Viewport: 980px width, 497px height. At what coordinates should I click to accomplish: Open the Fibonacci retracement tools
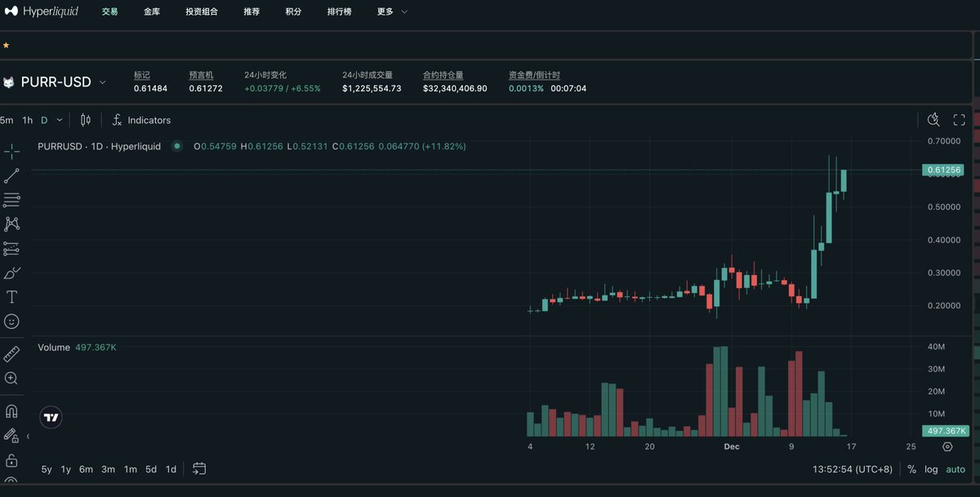(x=11, y=200)
